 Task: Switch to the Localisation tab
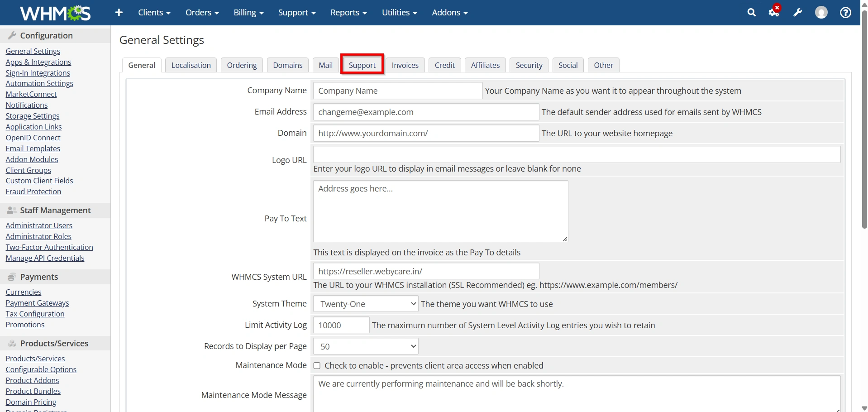[x=191, y=65]
